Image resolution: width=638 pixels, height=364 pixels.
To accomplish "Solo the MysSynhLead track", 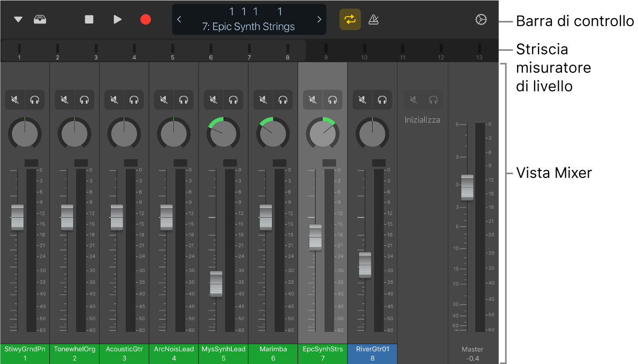I will coord(233,99).
